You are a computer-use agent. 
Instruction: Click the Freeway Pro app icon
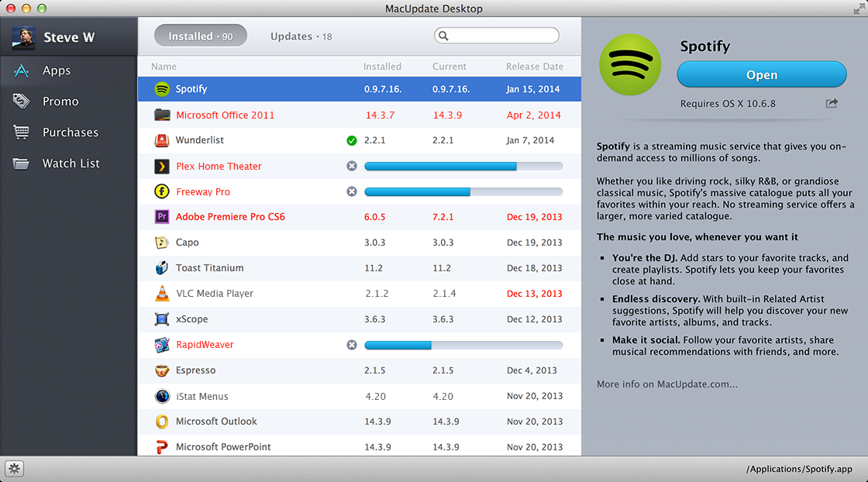coord(162,191)
